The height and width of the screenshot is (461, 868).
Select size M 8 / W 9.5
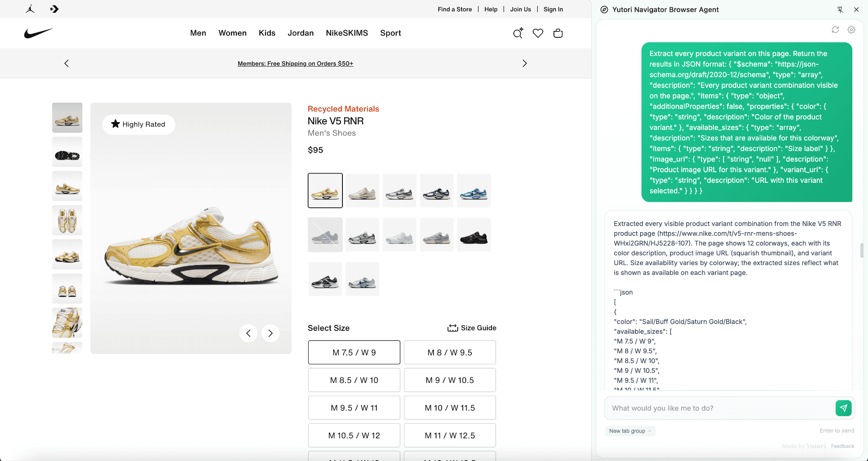(450, 352)
